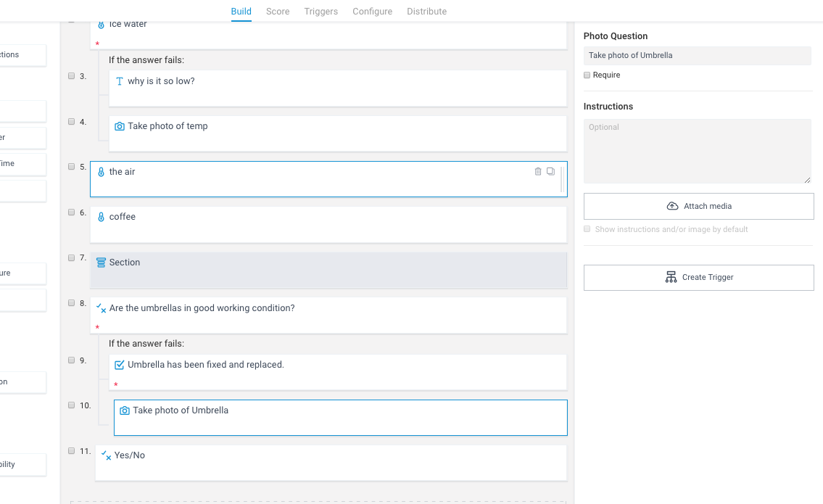Image resolution: width=823 pixels, height=504 pixels.
Task: Select the 'Take photo of temp' question card
Action: click(338, 133)
